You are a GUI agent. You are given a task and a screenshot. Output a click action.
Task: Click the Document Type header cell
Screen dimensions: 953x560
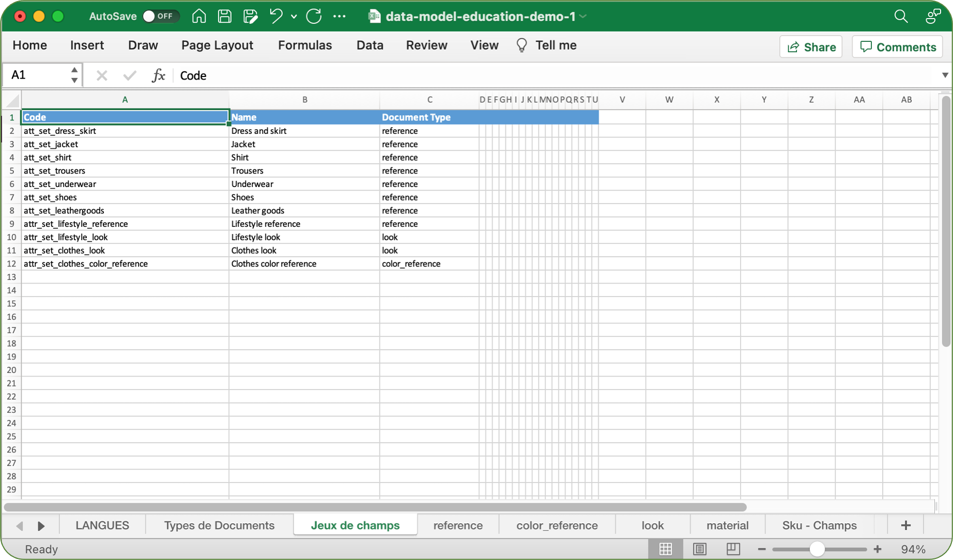tap(429, 117)
